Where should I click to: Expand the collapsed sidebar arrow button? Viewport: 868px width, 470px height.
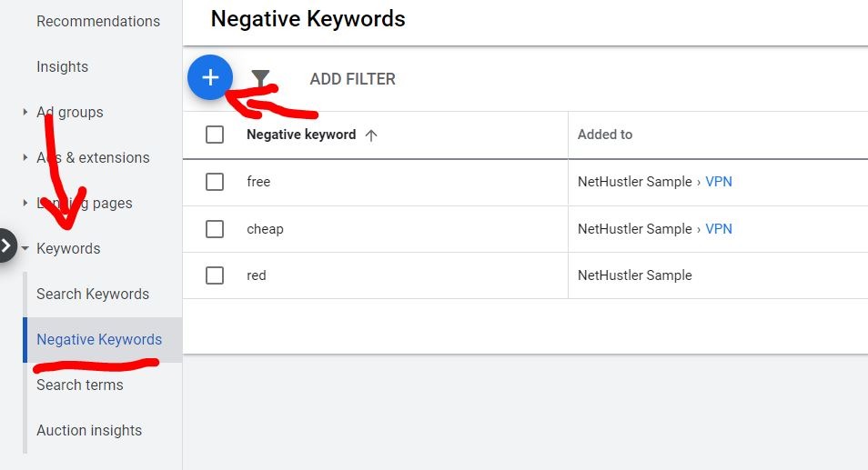[6, 245]
